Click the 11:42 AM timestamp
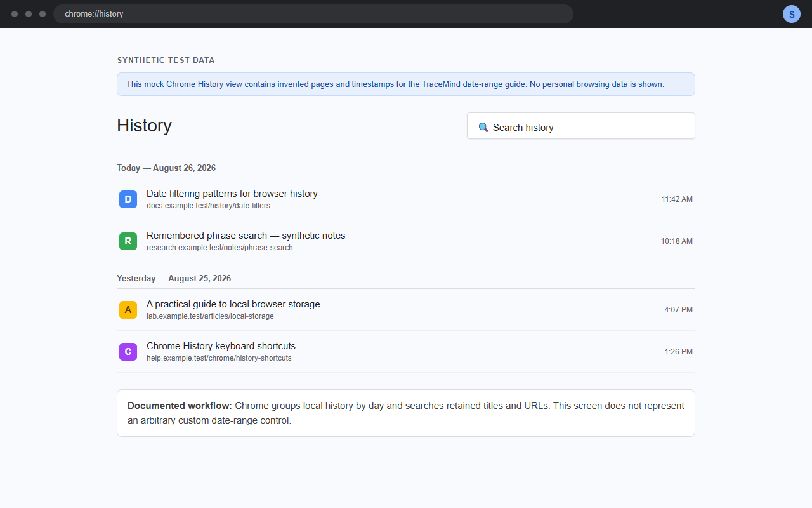Screen dimensions: 812x508 [x=677, y=199]
